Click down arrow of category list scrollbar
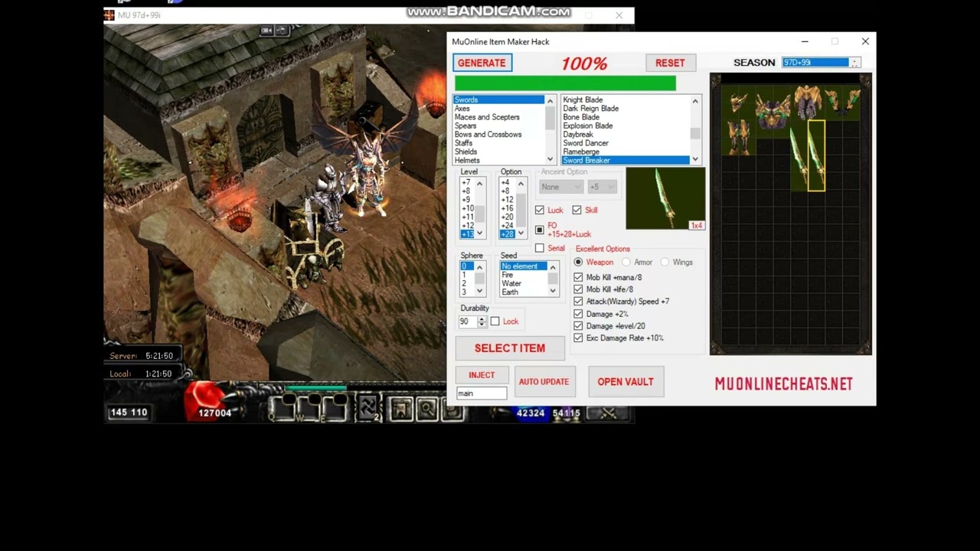The height and width of the screenshot is (551, 980). point(550,160)
